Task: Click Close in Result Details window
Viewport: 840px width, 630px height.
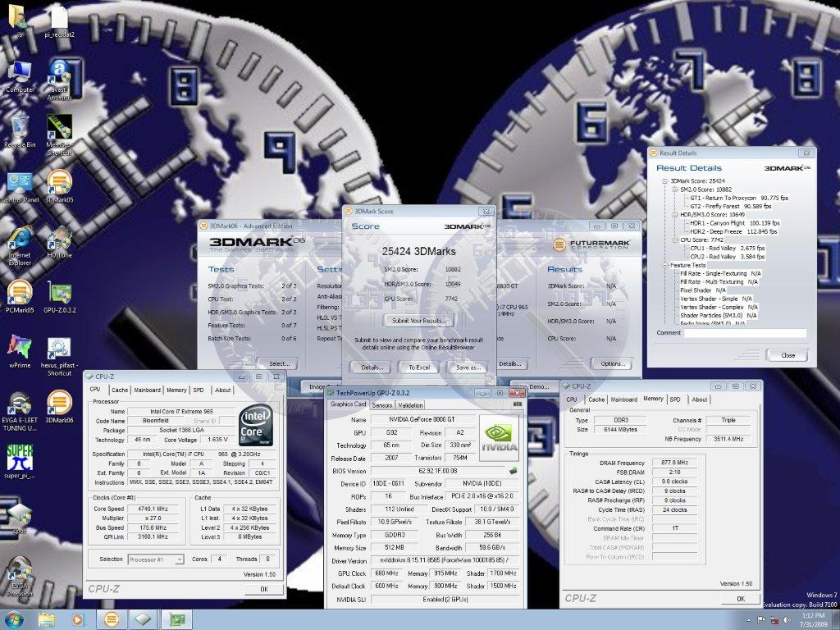Action: [x=787, y=355]
